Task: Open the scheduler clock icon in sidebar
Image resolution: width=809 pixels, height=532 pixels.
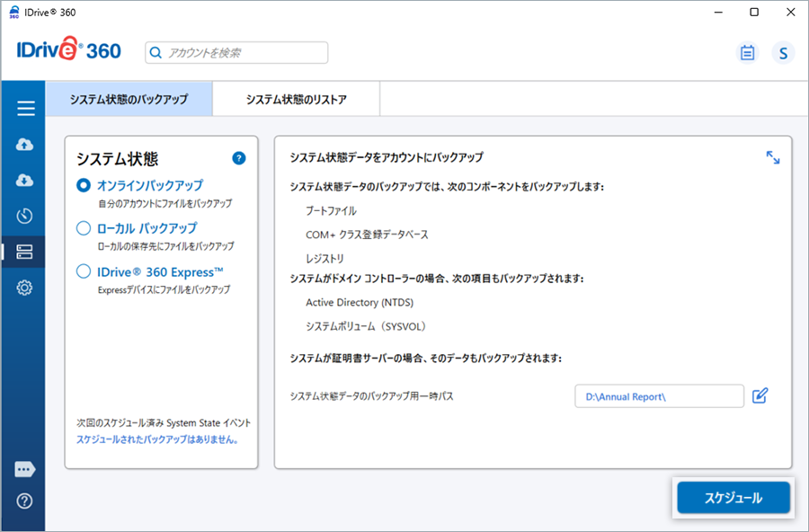Action: click(x=25, y=216)
